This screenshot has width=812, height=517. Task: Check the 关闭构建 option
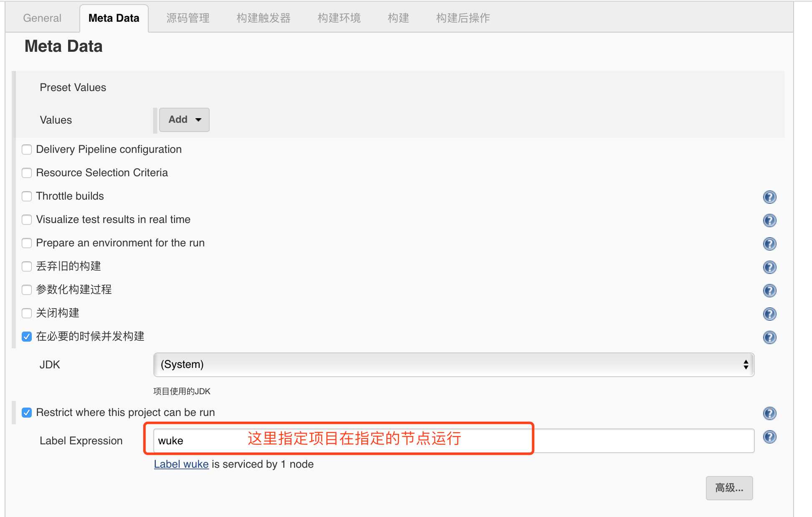pos(27,313)
